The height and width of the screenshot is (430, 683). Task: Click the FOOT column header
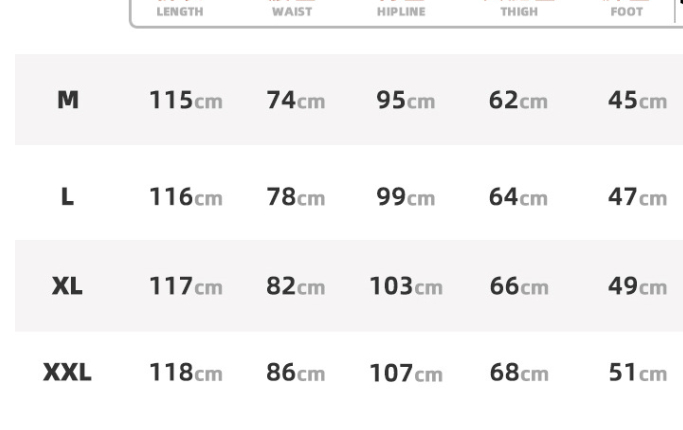point(627,12)
